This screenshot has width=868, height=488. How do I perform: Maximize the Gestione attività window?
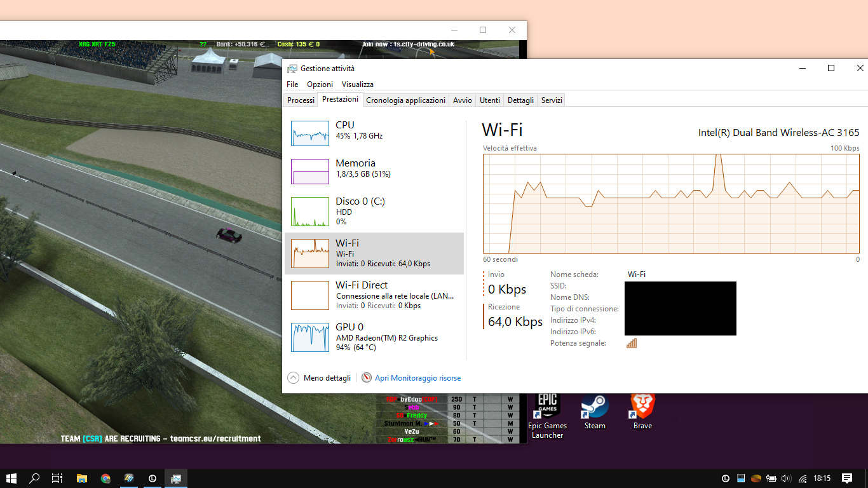tap(831, 68)
